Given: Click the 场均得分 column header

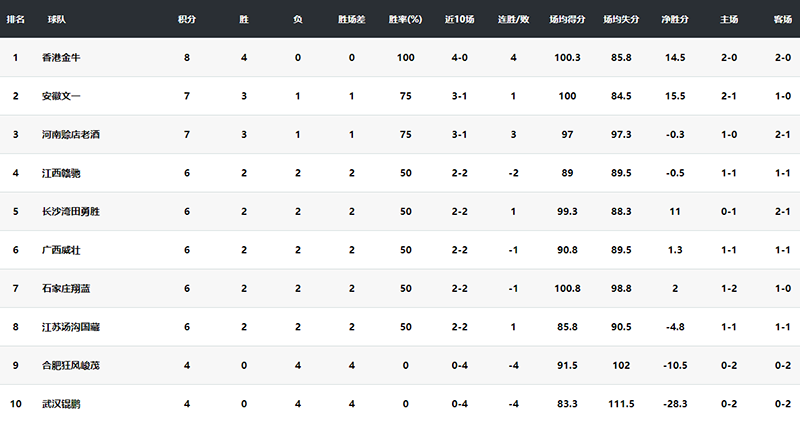Looking at the screenshot, I should click(x=567, y=19).
